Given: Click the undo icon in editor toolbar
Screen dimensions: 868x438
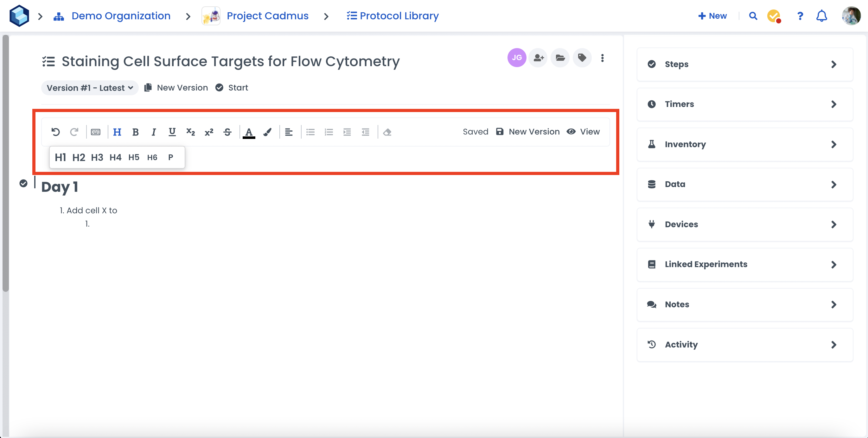Looking at the screenshot, I should 56,132.
